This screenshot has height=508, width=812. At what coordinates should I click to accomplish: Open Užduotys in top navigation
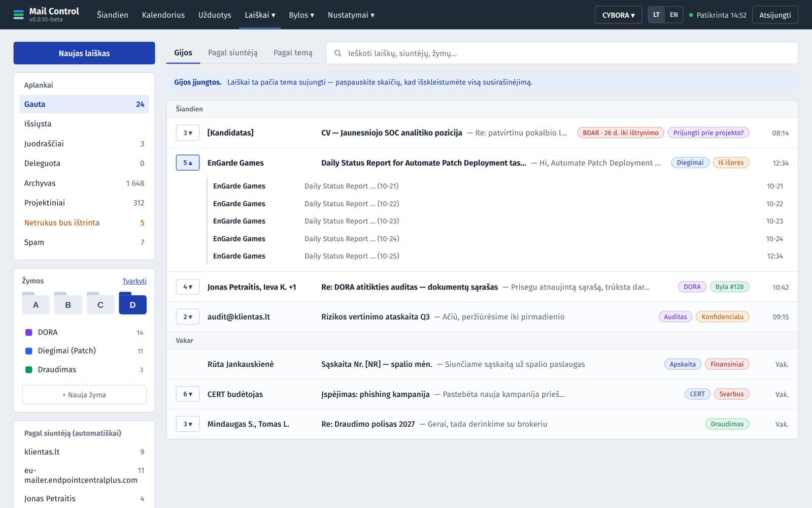[215, 15]
